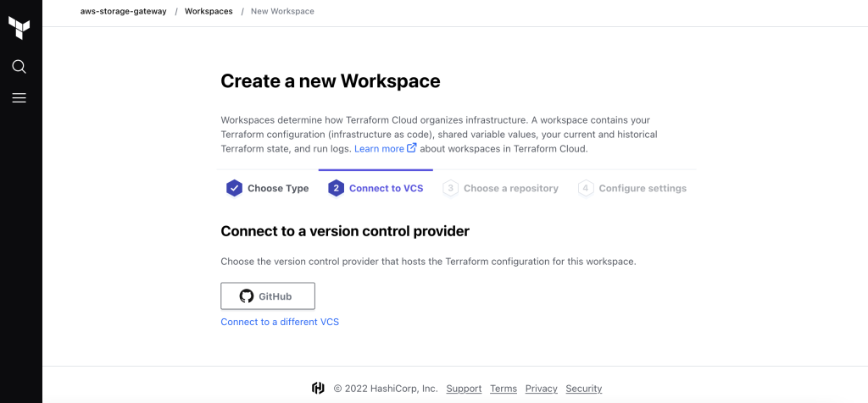Click step 4 hexagon badge
The height and width of the screenshot is (403, 868).
pos(586,188)
